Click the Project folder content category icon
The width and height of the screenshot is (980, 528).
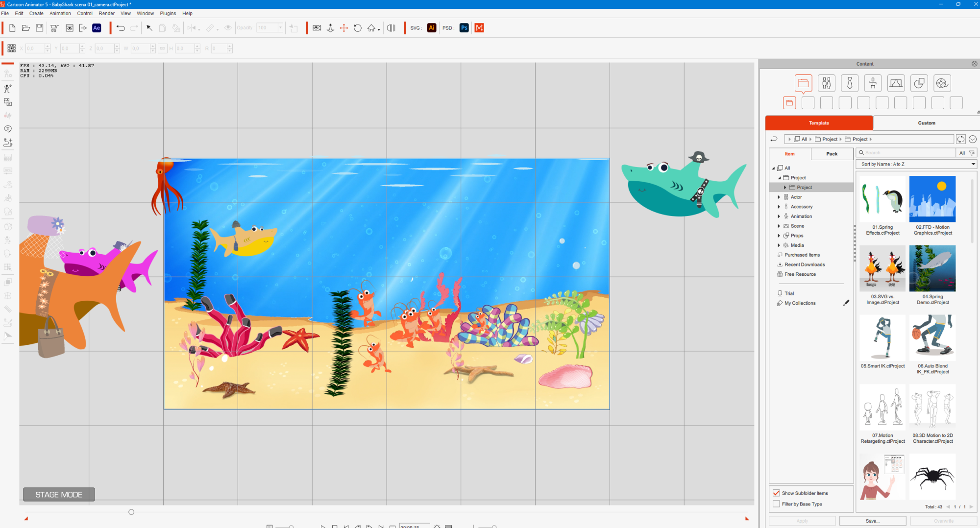point(804,83)
